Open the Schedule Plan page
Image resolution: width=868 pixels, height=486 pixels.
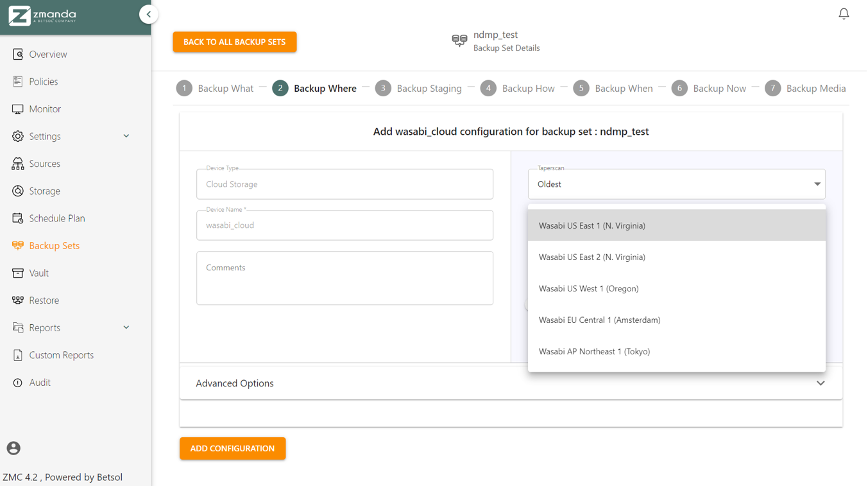click(x=57, y=218)
